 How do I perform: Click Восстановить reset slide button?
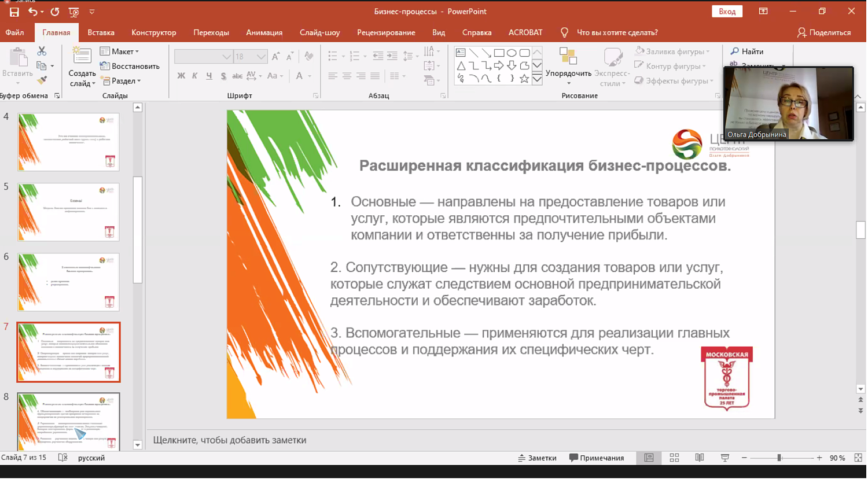[130, 66]
